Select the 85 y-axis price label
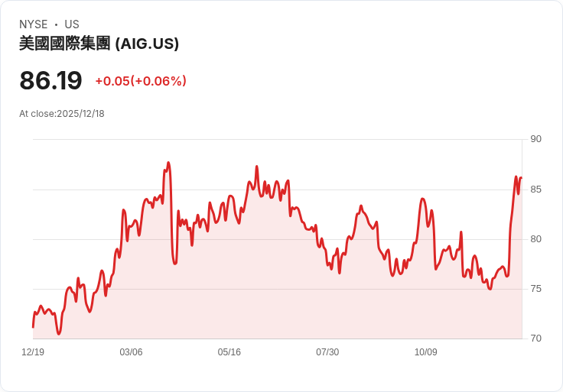The height and width of the screenshot is (392, 563). (x=535, y=189)
